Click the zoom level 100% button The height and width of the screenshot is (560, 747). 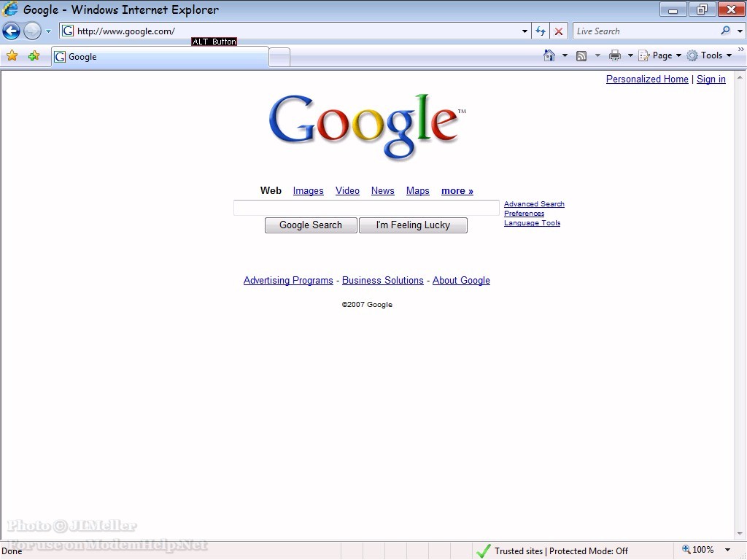click(x=698, y=550)
